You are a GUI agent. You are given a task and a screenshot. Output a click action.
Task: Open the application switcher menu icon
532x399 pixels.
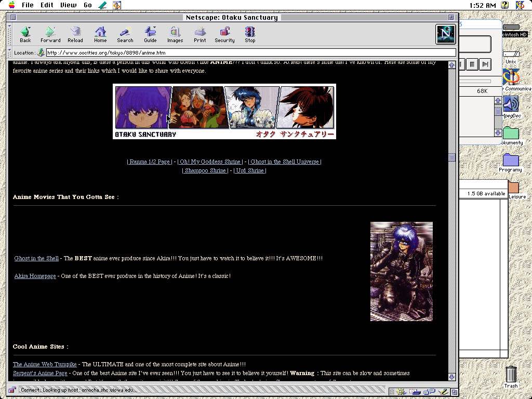coord(520,5)
